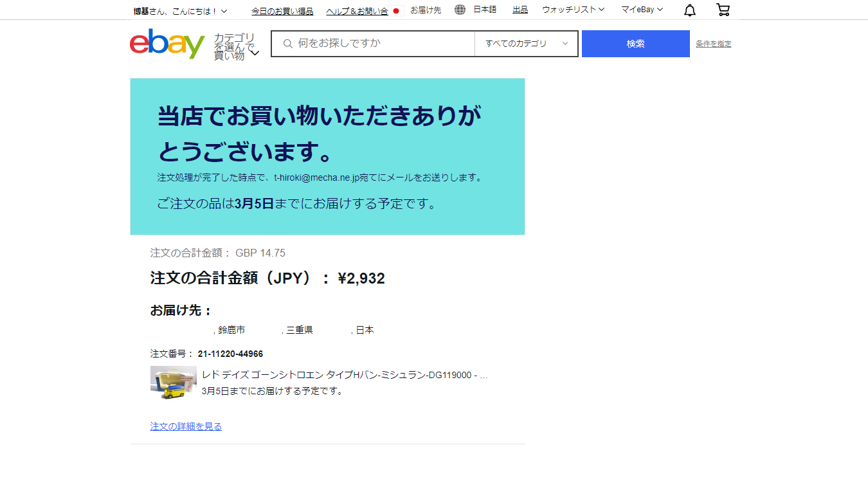Open the マイeBay dropdown menu

(642, 10)
